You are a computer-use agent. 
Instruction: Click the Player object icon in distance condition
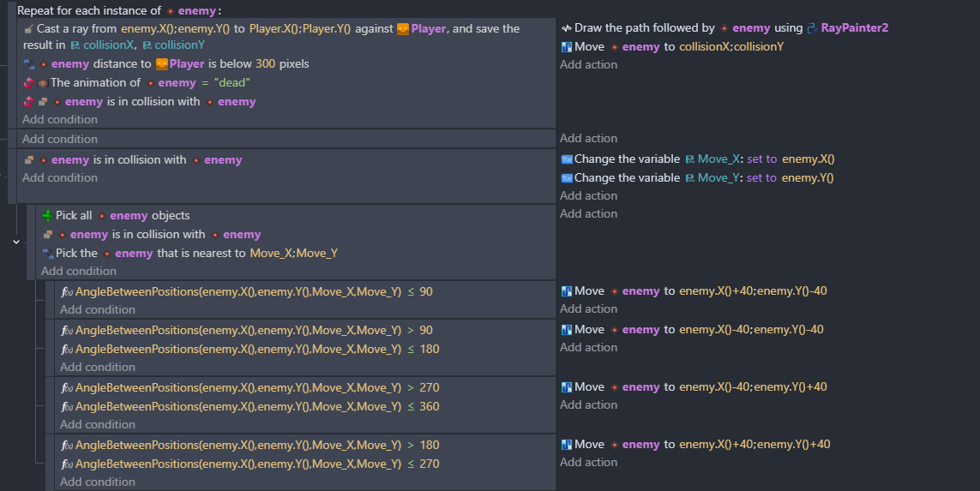162,63
